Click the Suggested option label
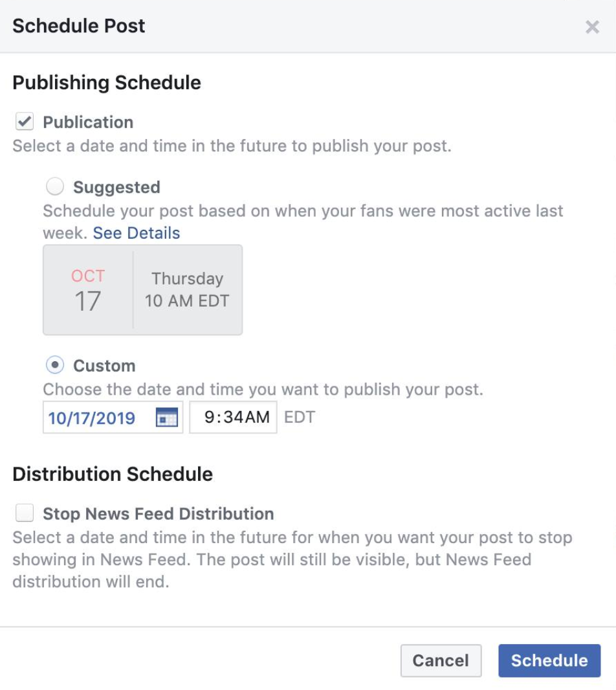The image size is (616, 690). click(116, 188)
